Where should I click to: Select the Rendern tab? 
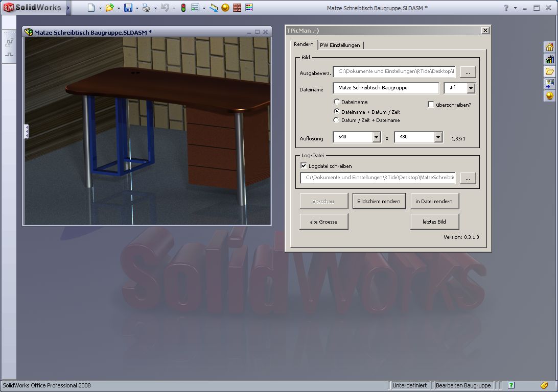[304, 44]
